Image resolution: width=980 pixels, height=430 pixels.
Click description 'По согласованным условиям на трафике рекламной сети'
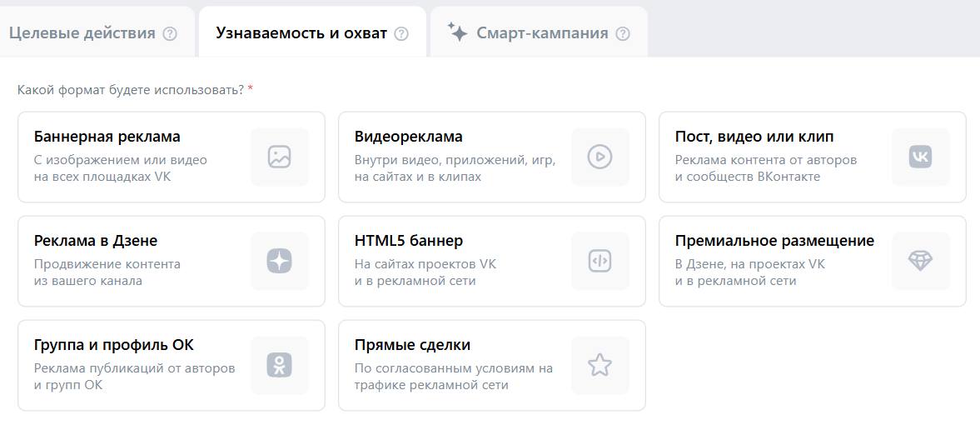point(453,376)
